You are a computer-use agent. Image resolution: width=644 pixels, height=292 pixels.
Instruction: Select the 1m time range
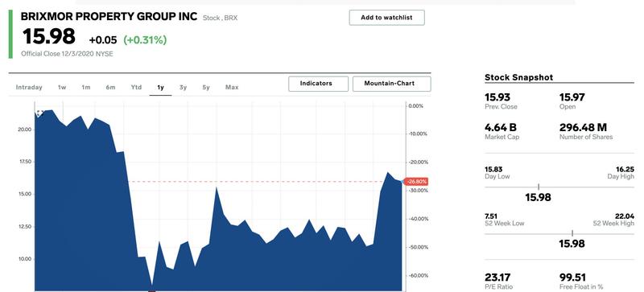(x=86, y=87)
